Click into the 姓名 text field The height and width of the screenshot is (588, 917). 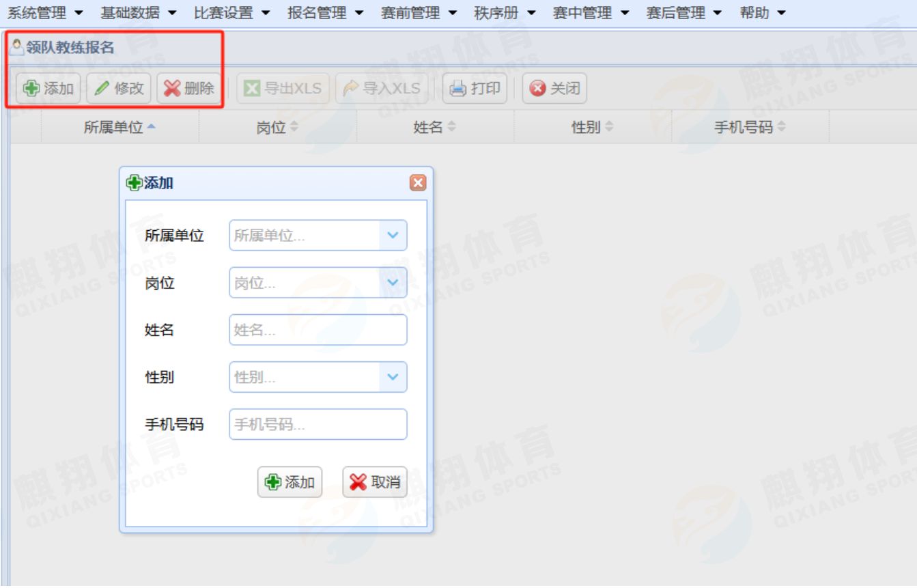(318, 330)
